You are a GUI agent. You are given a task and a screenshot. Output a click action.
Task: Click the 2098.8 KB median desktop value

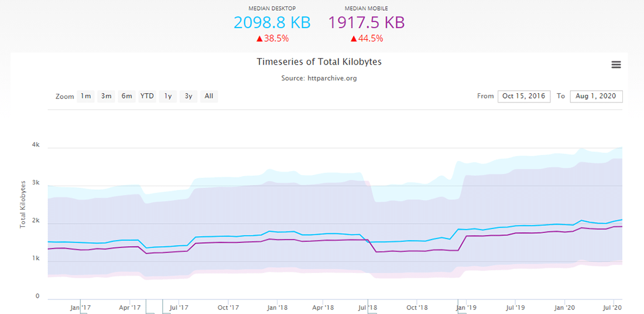[x=272, y=22]
